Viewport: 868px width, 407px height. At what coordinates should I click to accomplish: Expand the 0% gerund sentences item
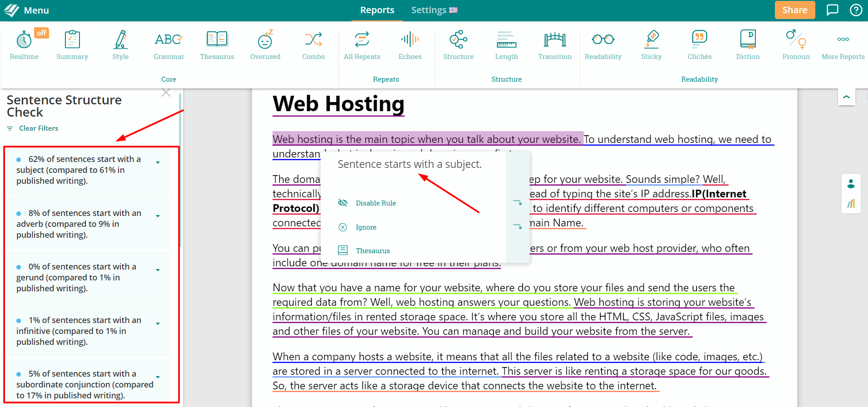click(x=158, y=270)
